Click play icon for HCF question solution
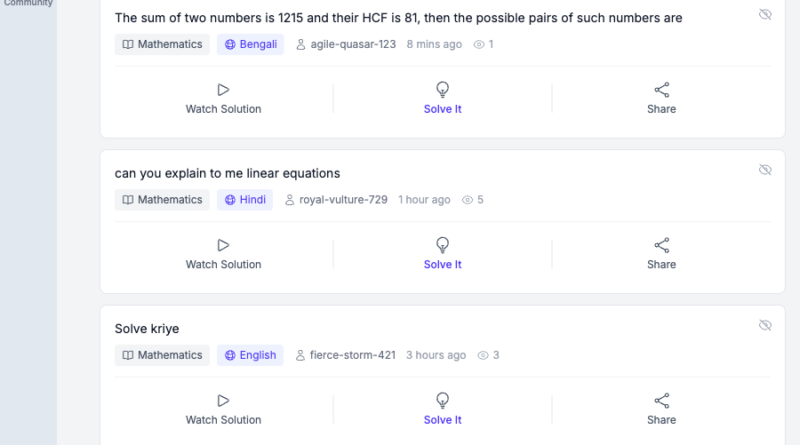 223,90
